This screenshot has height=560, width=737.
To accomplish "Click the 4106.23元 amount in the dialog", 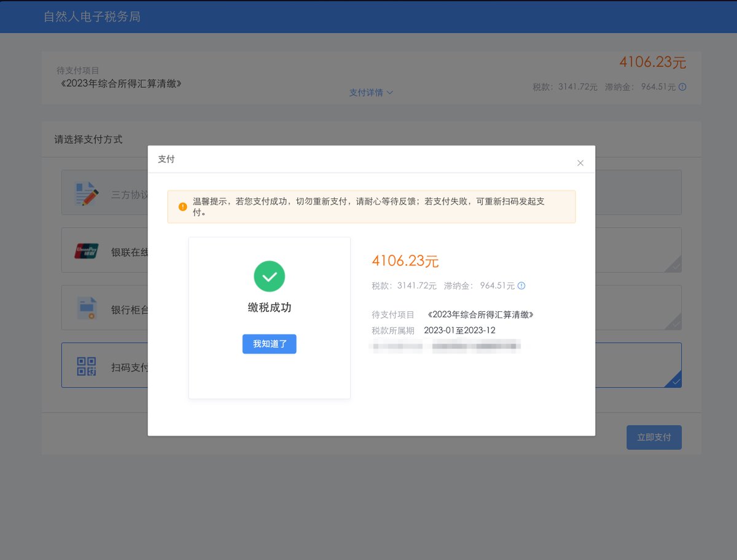I will click(405, 260).
